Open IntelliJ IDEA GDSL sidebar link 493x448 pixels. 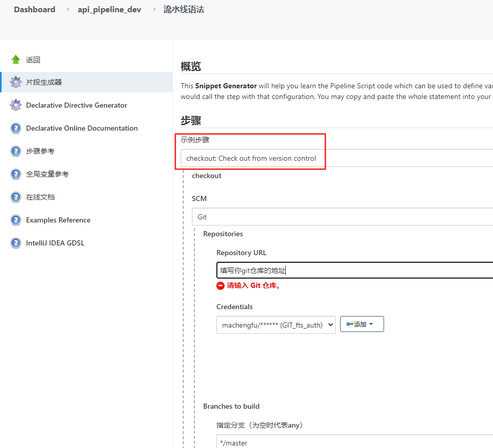55,243
